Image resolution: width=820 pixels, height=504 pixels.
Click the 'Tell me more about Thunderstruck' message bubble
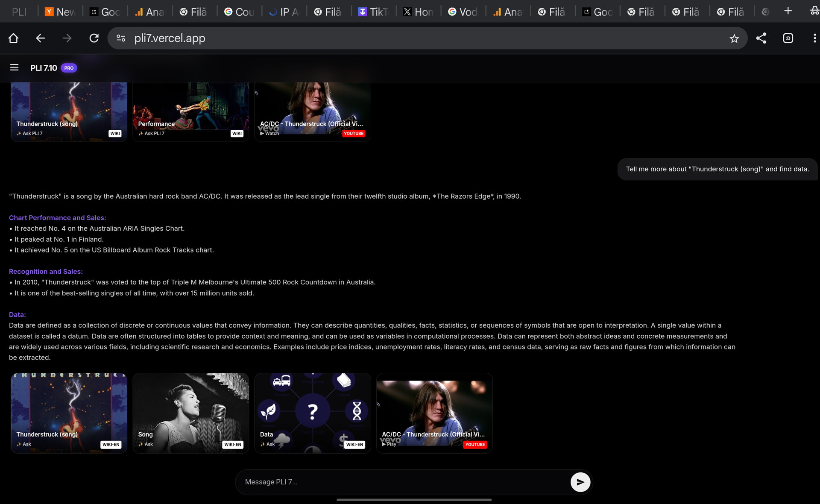(x=717, y=169)
